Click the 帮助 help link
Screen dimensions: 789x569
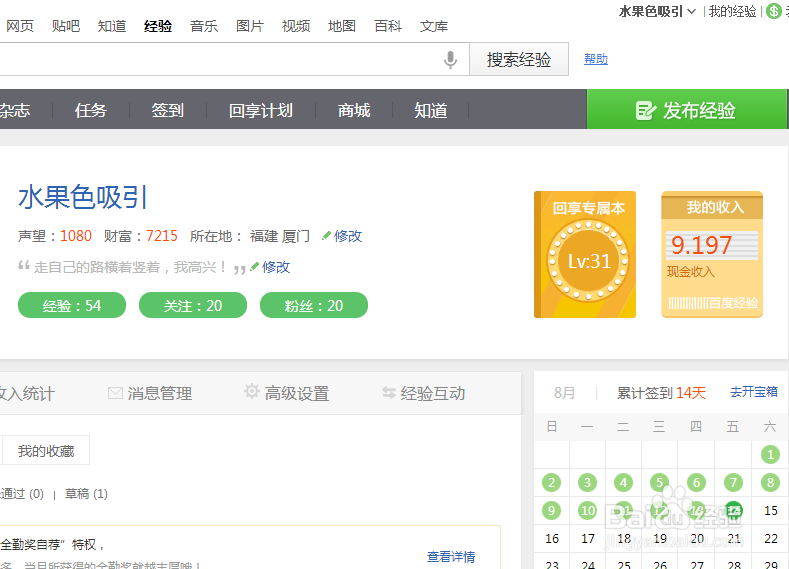[x=596, y=59]
